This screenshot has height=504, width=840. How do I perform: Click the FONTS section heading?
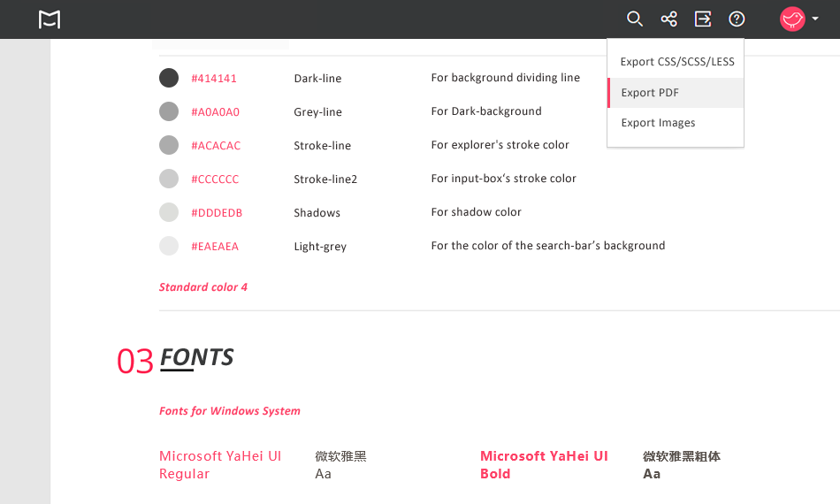(196, 357)
